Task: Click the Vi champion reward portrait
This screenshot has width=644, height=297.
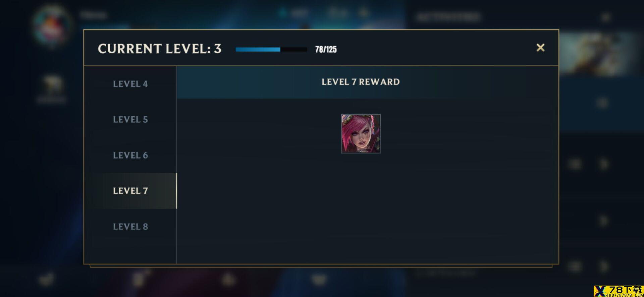Action: (x=361, y=133)
